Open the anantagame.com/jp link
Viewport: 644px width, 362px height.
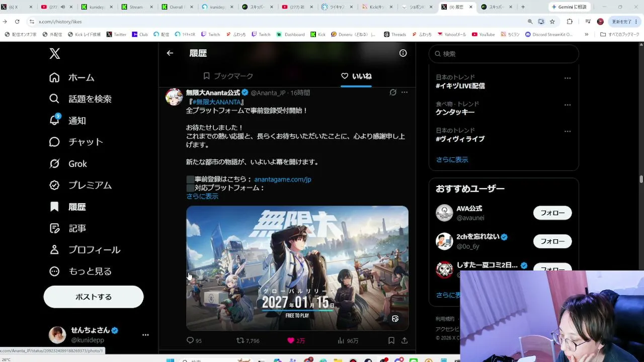[x=283, y=179]
